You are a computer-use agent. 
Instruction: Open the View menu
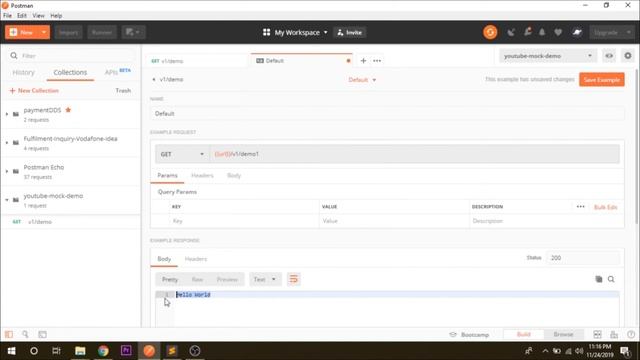[38, 16]
